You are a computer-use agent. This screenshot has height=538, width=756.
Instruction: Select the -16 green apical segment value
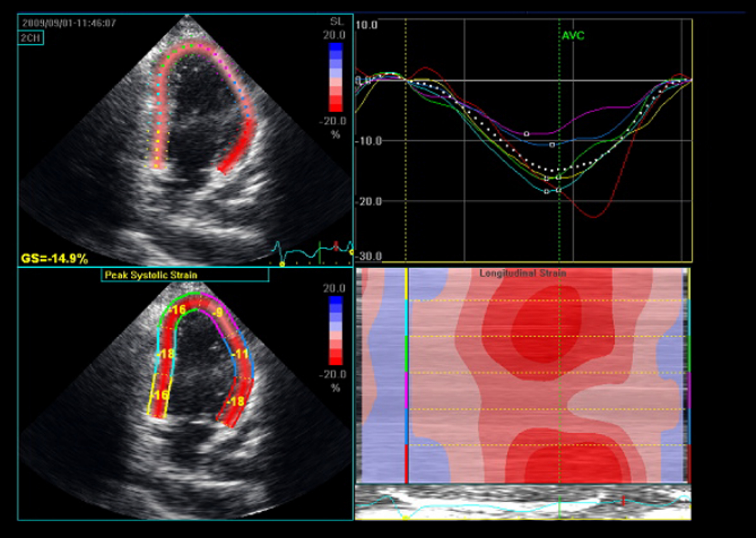[177, 309]
